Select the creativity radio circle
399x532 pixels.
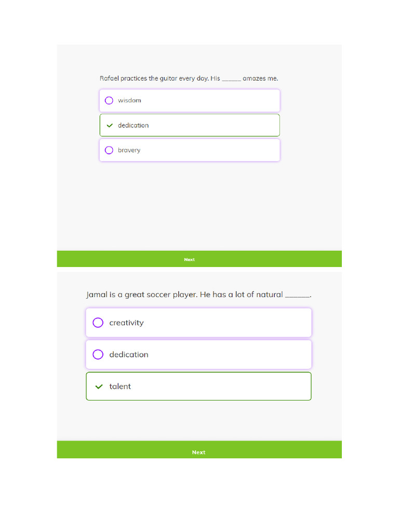98,323
